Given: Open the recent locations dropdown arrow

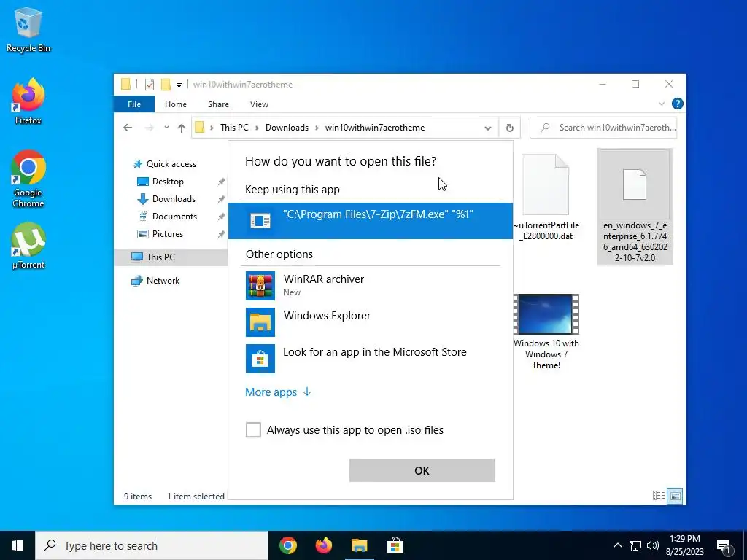Looking at the screenshot, I should [x=166, y=128].
